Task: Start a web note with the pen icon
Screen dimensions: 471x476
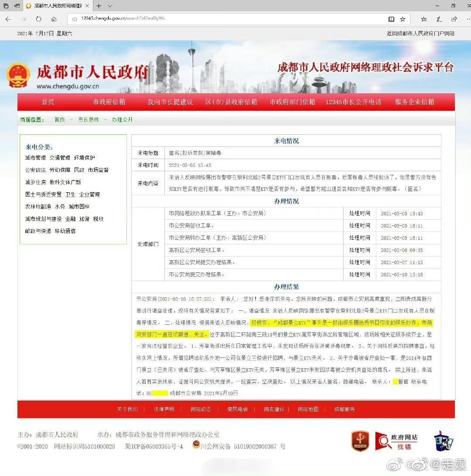Action: click(439, 19)
